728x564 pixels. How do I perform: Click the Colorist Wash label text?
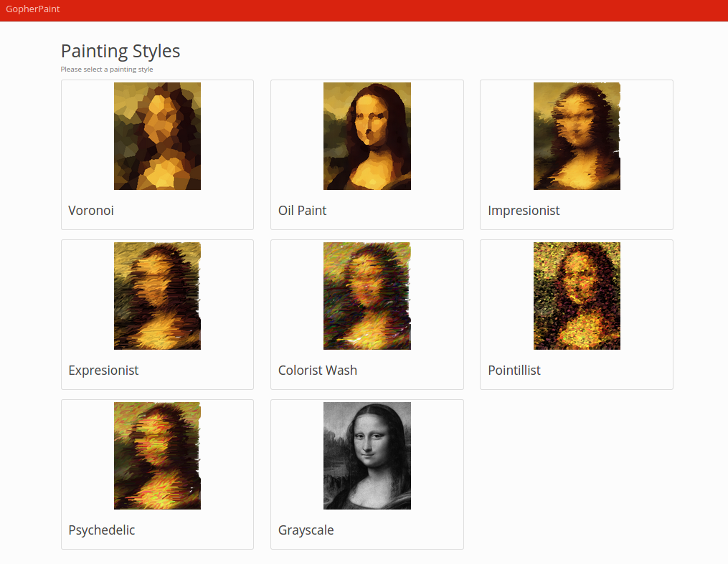click(x=318, y=370)
